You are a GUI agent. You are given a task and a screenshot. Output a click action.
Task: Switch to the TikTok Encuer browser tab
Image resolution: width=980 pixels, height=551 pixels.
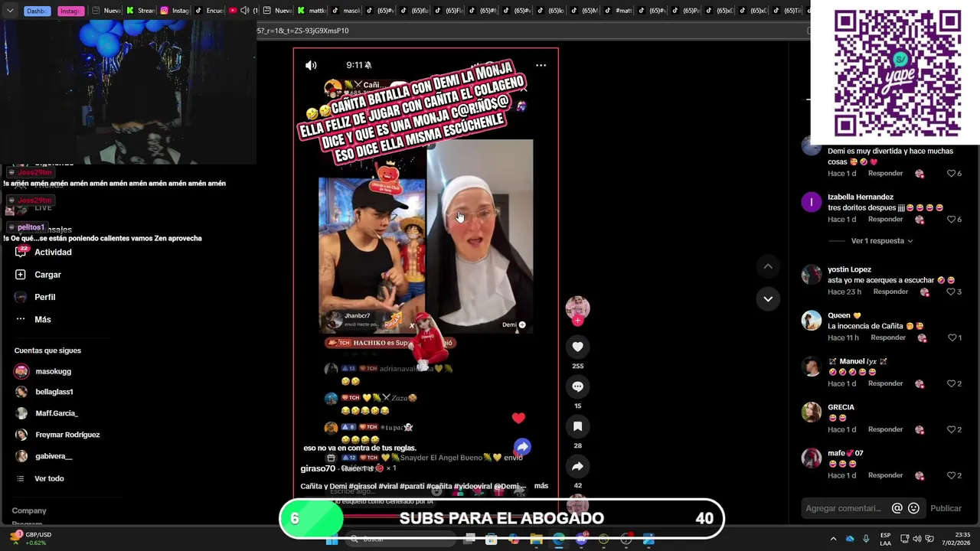click(210, 11)
